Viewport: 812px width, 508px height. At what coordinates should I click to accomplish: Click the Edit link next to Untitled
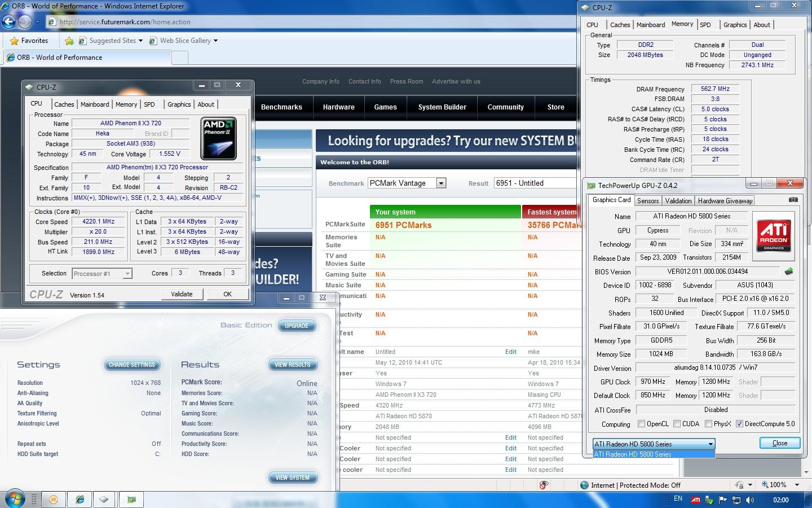pos(511,352)
